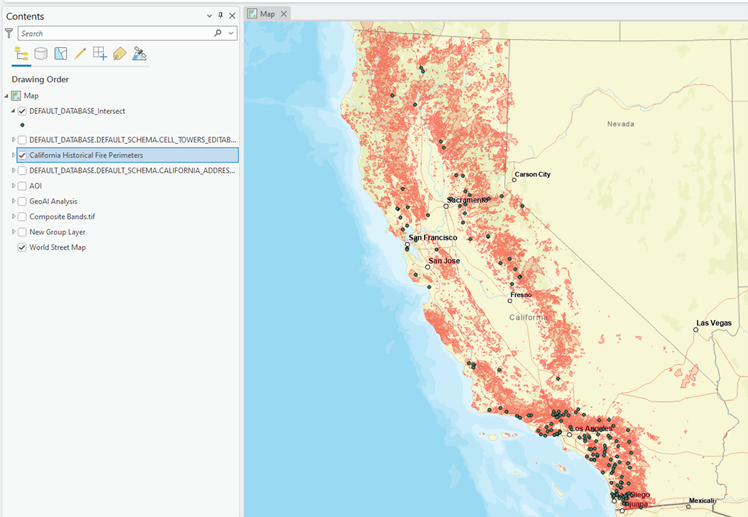Enable the New Group Layer checkbox

(22, 232)
